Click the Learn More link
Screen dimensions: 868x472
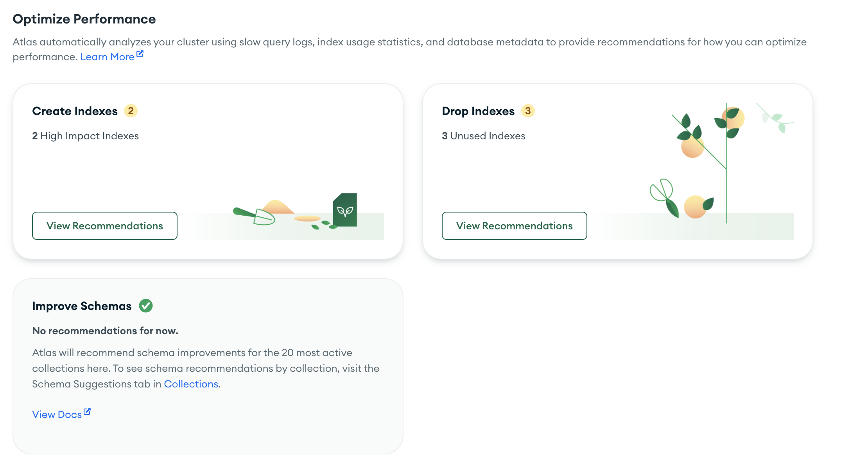point(107,57)
